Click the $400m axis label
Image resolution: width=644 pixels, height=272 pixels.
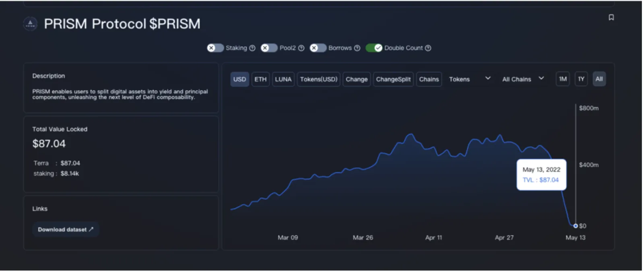[x=589, y=165]
